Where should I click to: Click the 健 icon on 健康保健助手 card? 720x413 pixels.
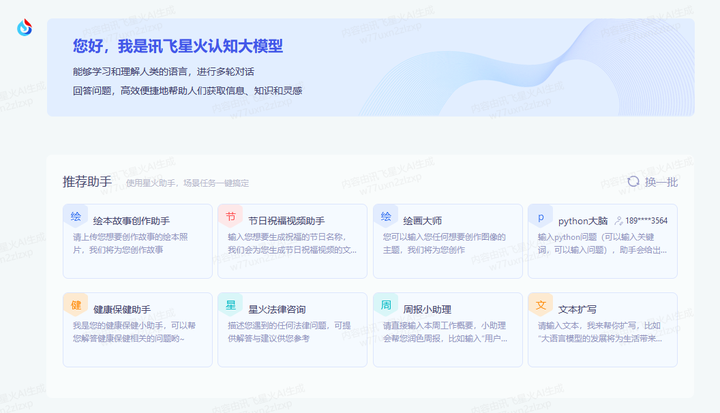point(76,305)
